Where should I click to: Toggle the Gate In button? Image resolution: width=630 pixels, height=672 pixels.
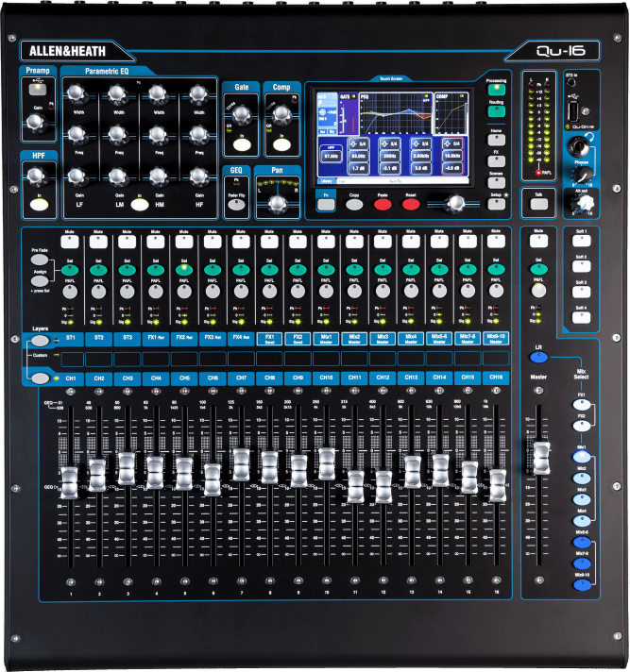click(242, 144)
